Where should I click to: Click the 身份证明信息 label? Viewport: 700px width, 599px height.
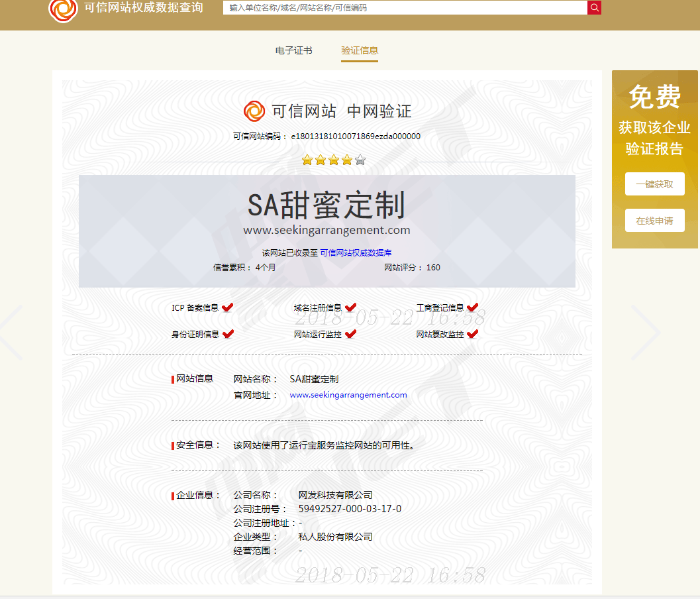195,334
